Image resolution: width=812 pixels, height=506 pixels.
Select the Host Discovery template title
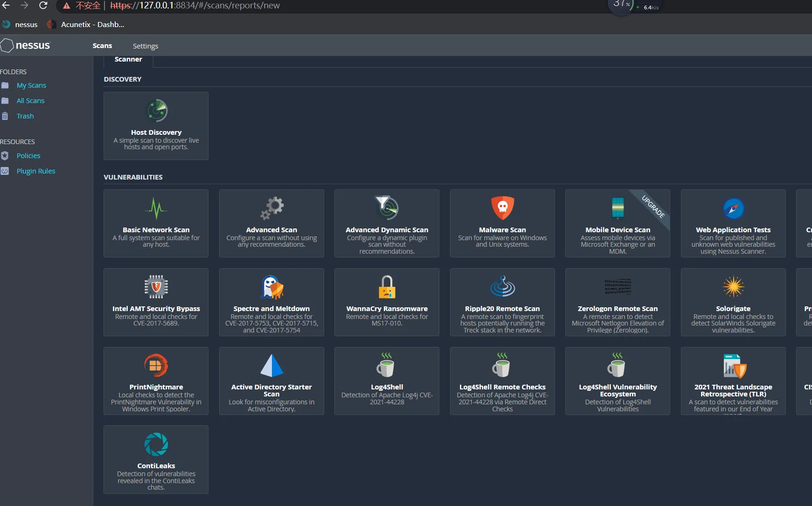(x=156, y=132)
